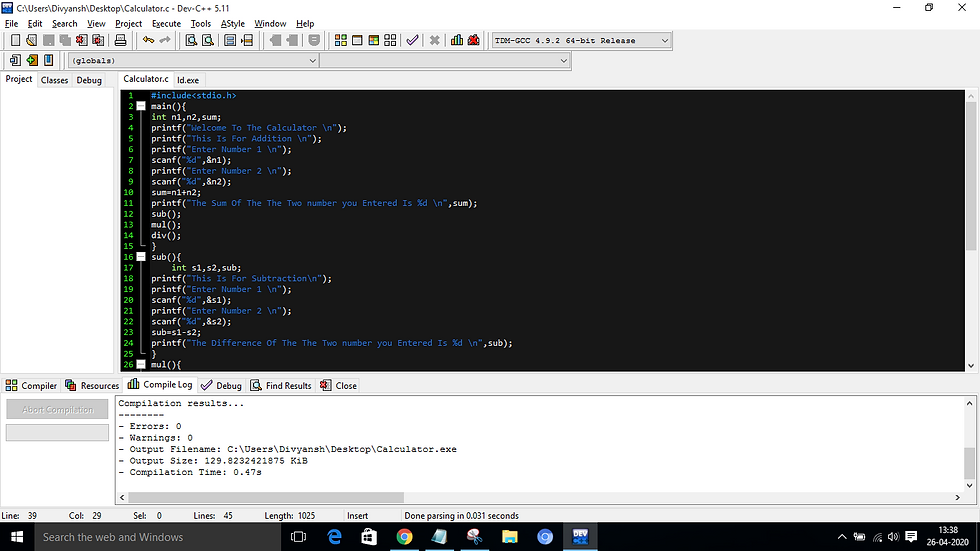The width and height of the screenshot is (980, 551).
Task: Open Microsoft Edge from the taskbar
Action: coord(334,537)
